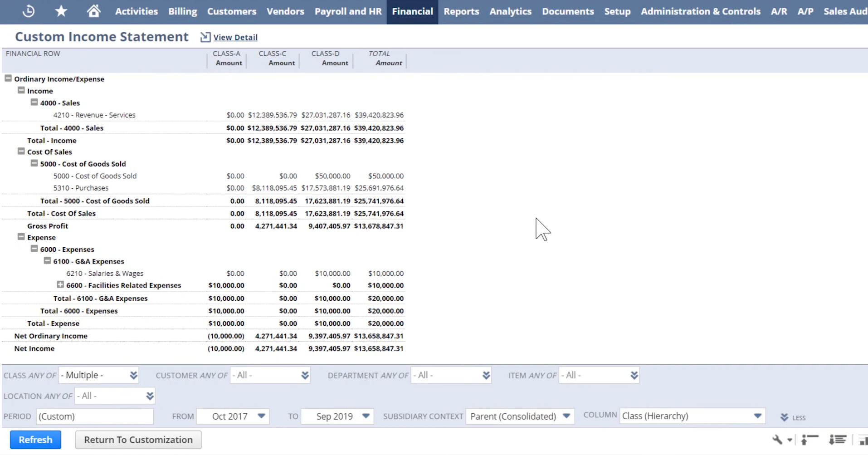Open the Administration & Controls menu
This screenshot has width=868, height=455.
pyautogui.click(x=701, y=11)
